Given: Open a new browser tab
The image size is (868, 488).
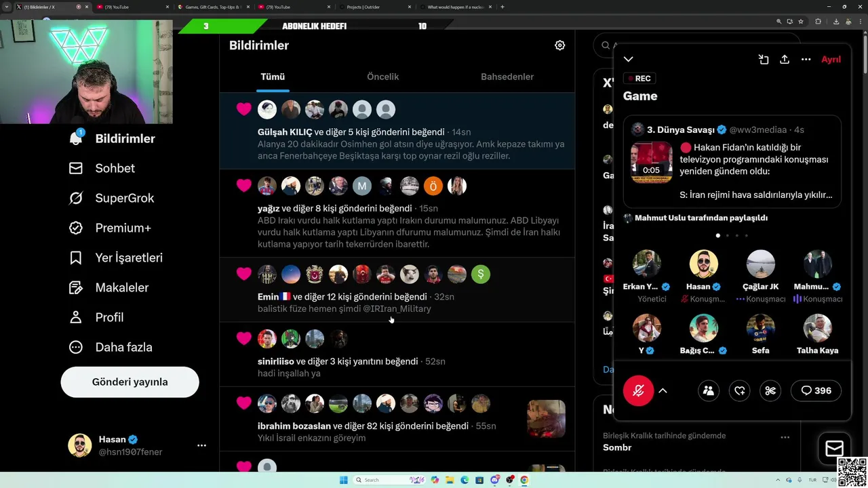Looking at the screenshot, I should pos(502,7).
